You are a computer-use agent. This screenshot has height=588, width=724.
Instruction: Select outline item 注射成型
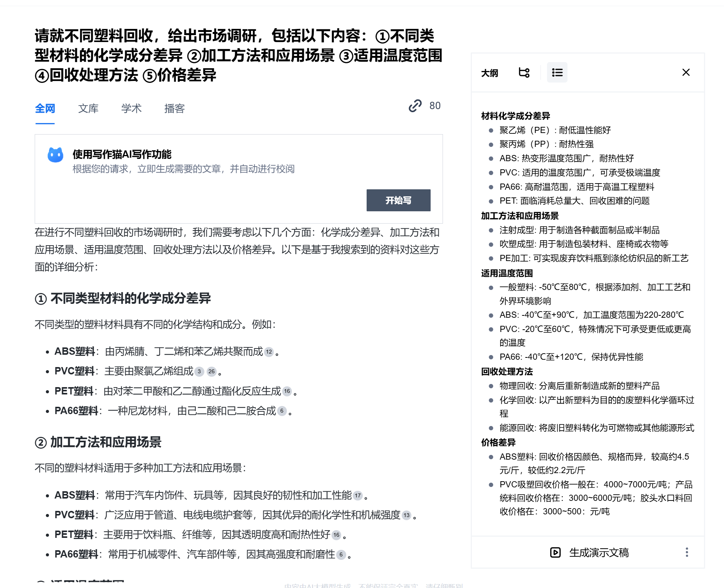click(x=579, y=230)
